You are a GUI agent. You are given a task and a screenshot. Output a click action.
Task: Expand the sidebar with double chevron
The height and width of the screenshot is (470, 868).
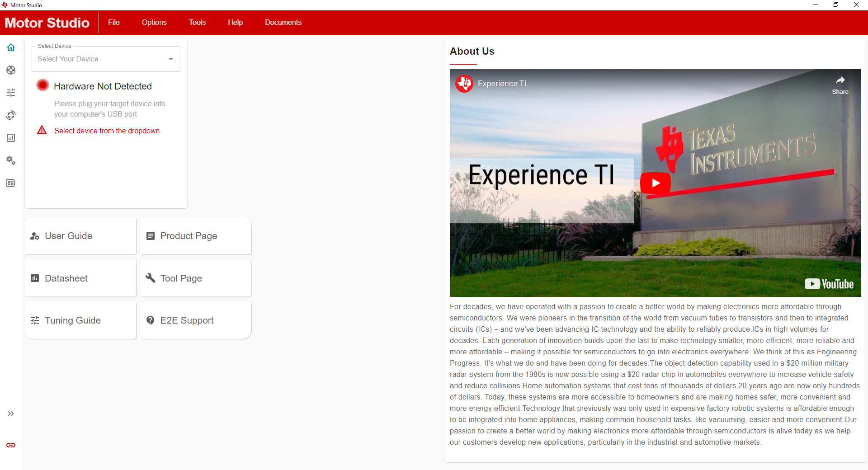11,414
